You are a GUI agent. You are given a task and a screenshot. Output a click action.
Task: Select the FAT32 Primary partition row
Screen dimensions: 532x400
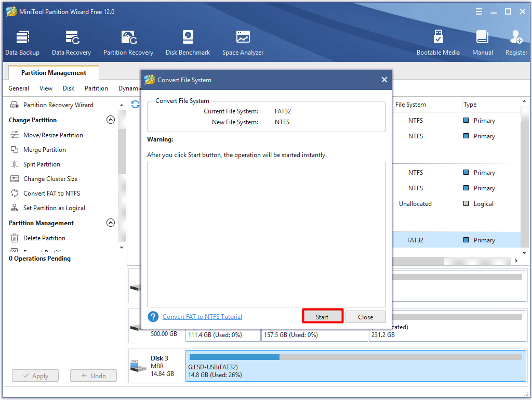[x=456, y=240]
